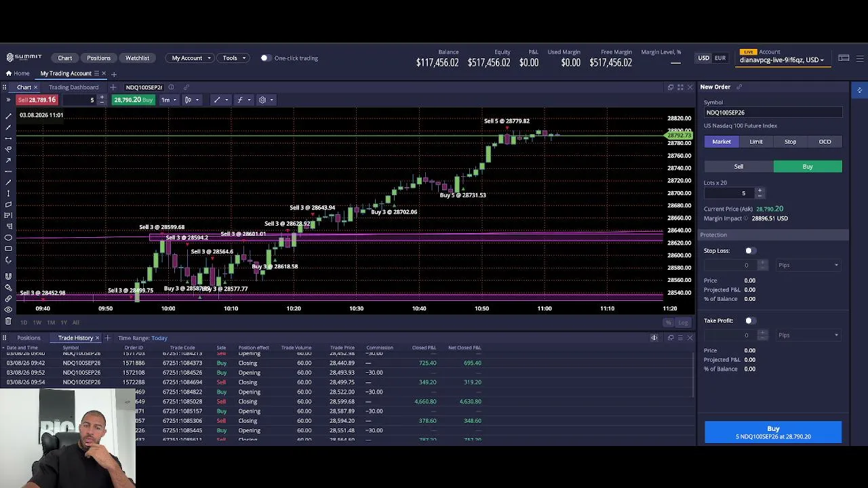868x488 pixels.
Task: Click the Symbol field NDQ100SEP26
Action: click(x=773, y=113)
